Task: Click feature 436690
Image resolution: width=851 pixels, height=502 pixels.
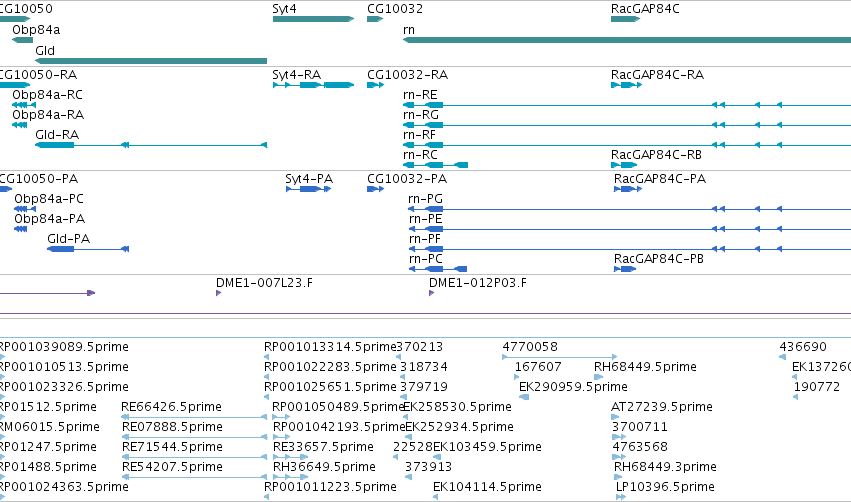Action: click(x=803, y=347)
